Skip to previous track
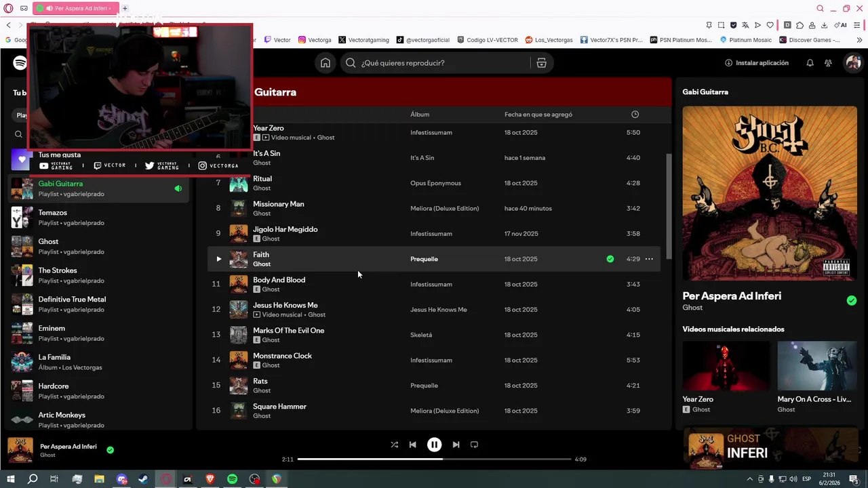 [412, 445]
